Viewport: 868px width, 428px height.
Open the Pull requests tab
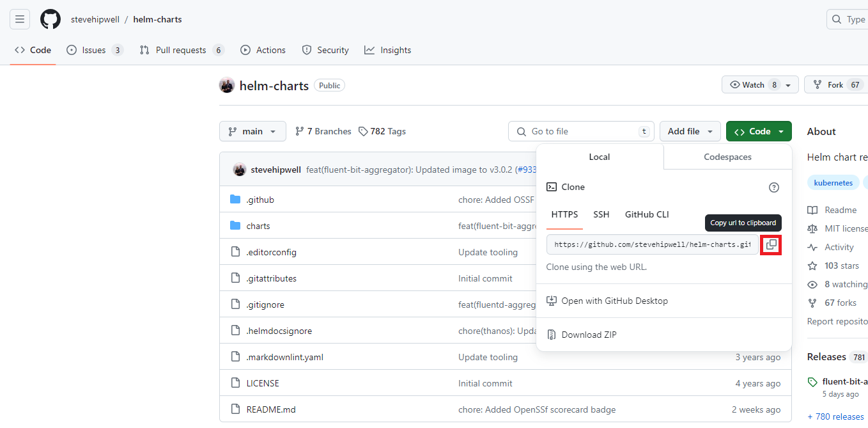(x=182, y=50)
